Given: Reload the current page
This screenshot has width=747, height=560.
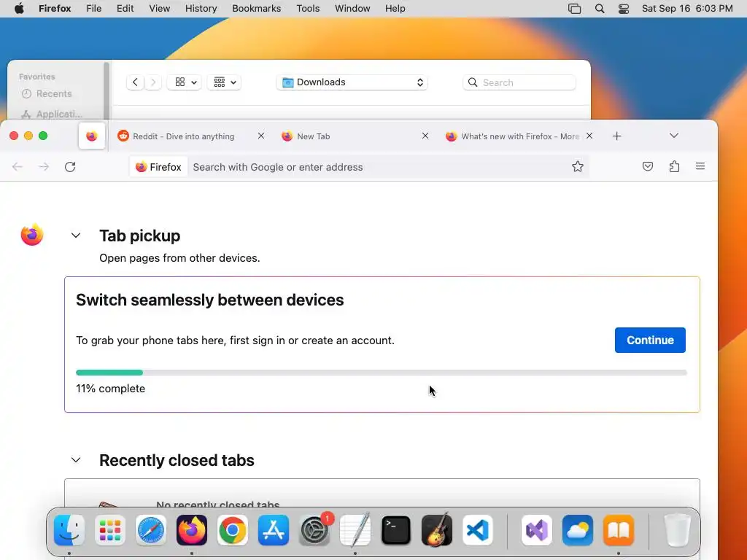Looking at the screenshot, I should (x=70, y=167).
